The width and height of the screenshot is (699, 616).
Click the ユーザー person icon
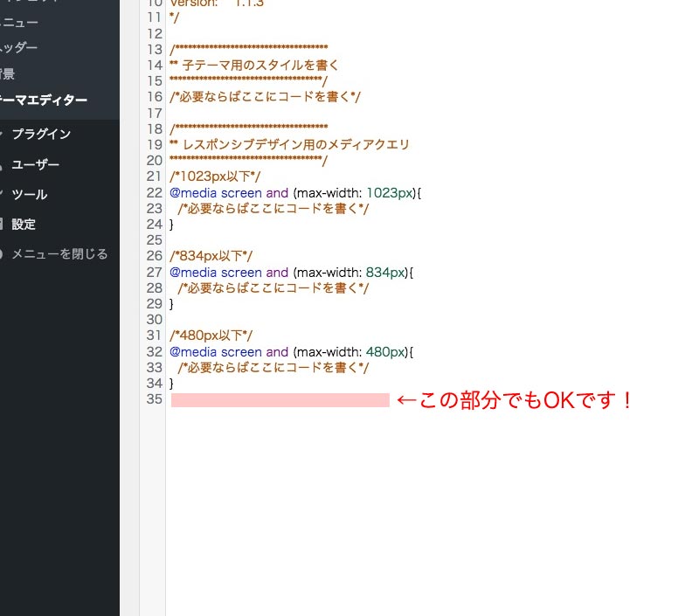[x=1, y=165]
